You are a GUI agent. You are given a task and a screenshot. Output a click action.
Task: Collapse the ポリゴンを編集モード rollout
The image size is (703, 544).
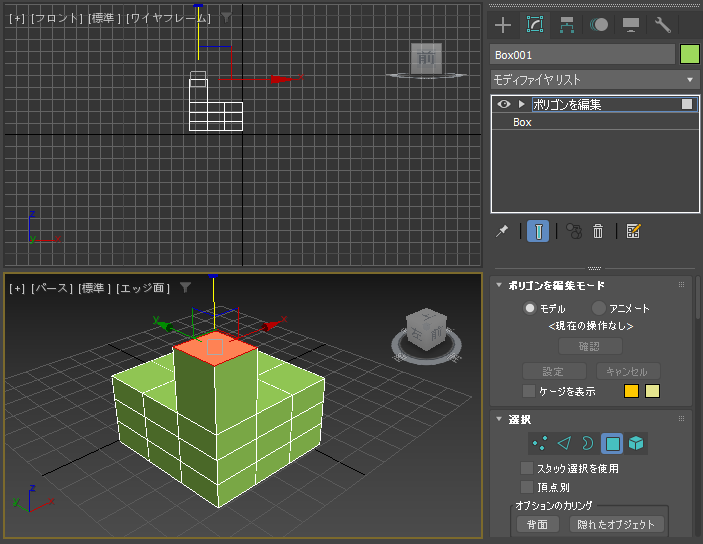(x=499, y=285)
